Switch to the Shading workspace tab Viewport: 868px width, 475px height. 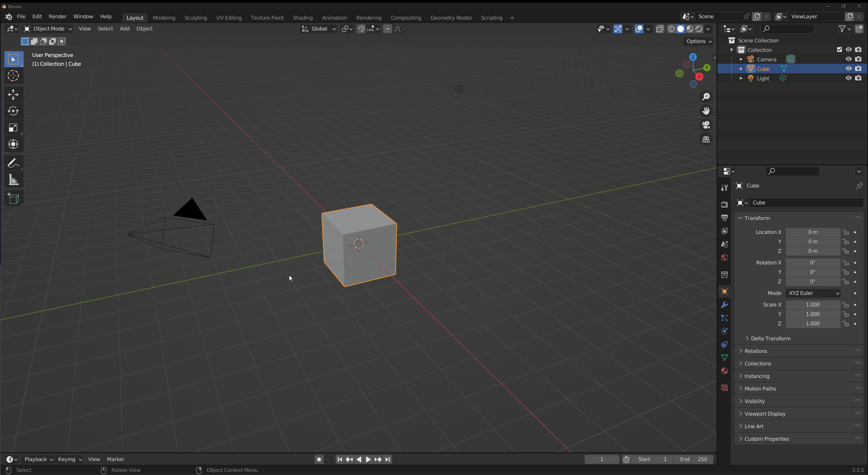[303, 18]
